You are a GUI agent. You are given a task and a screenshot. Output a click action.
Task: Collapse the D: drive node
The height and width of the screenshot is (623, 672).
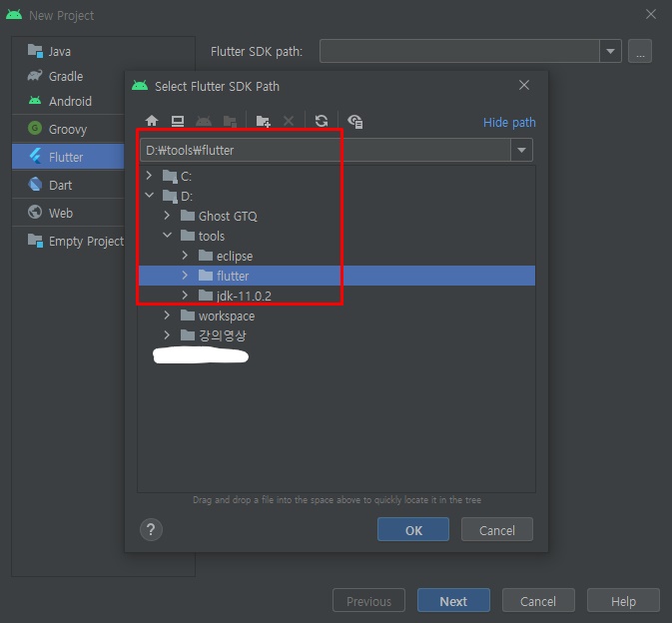tap(149, 196)
